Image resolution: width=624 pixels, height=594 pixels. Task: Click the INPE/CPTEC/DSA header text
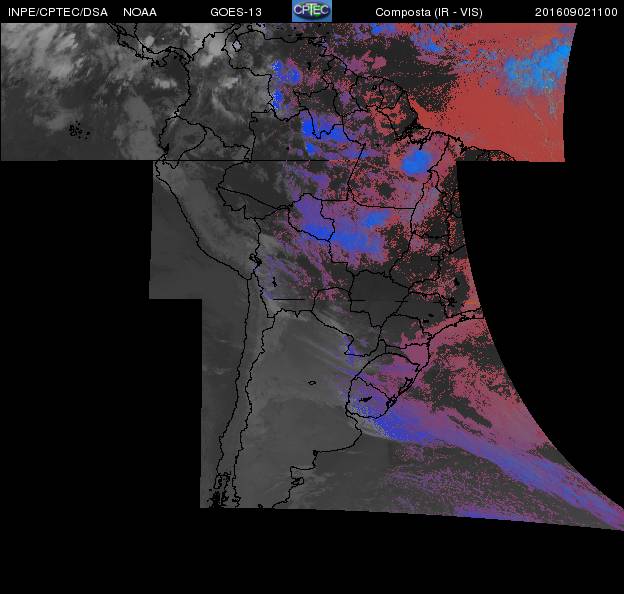[58, 12]
